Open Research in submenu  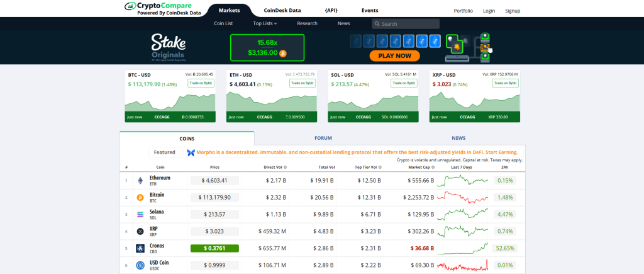(307, 23)
